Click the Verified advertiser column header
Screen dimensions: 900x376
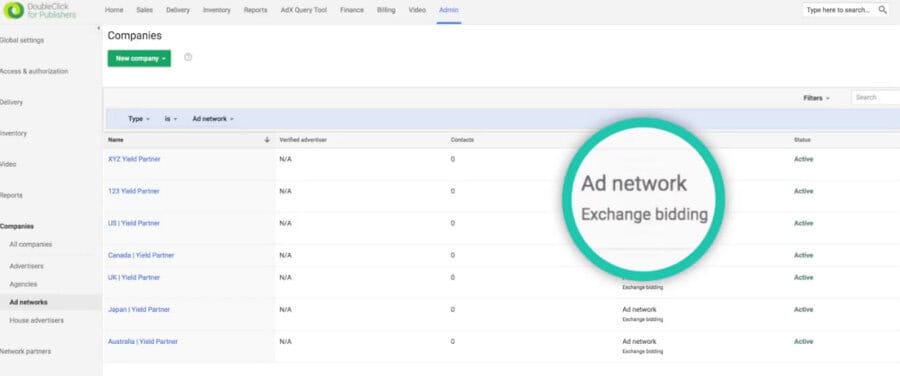(x=303, y=139)
